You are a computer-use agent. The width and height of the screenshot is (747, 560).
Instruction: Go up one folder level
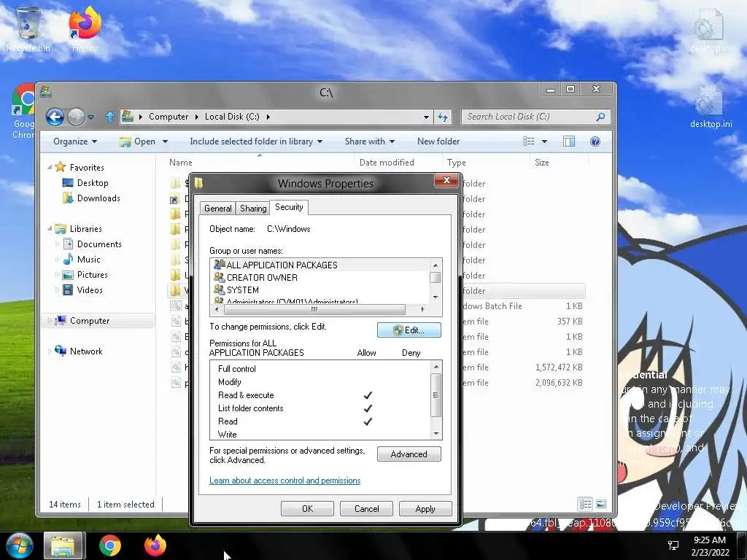110,117
